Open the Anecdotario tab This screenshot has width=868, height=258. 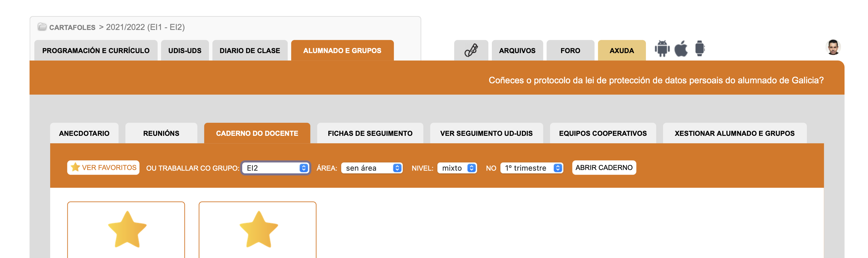(x=84, y=133)
